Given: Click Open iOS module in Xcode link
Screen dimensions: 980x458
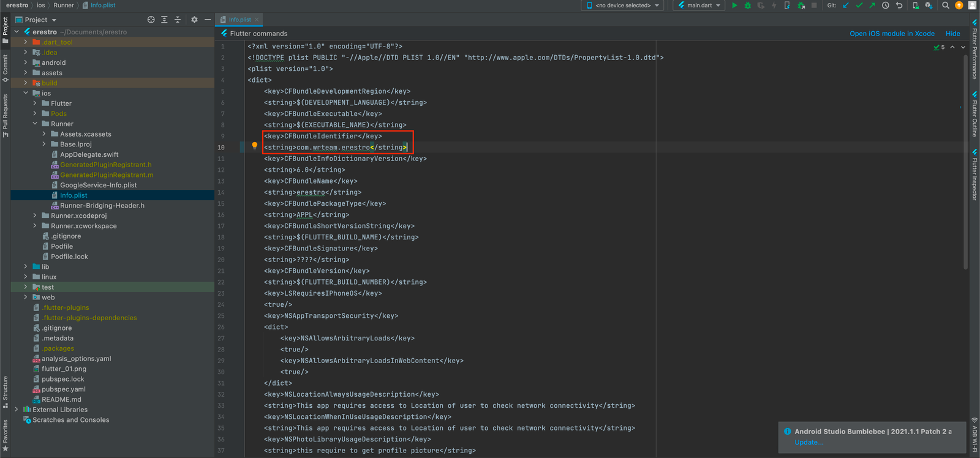Looking at the screenshot, I should (x=892, y=34).
